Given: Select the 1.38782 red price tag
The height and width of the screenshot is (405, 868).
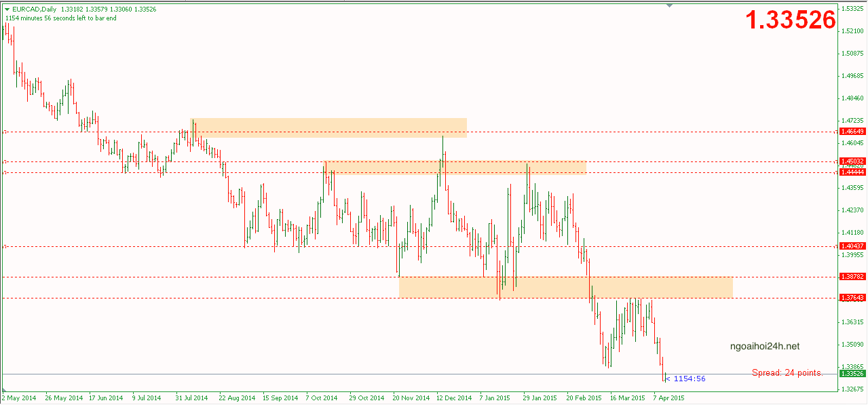Looking at the screenshot, I should pyautogui.click(x=852, y=277).
